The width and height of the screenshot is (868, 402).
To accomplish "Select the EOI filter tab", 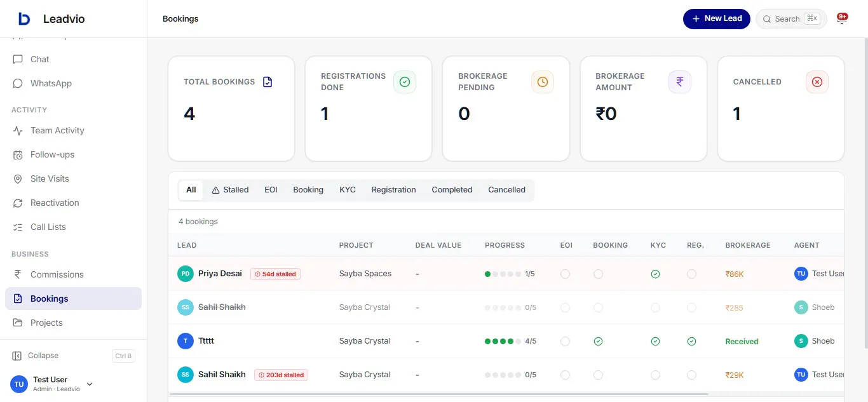I will pos(271,190).
